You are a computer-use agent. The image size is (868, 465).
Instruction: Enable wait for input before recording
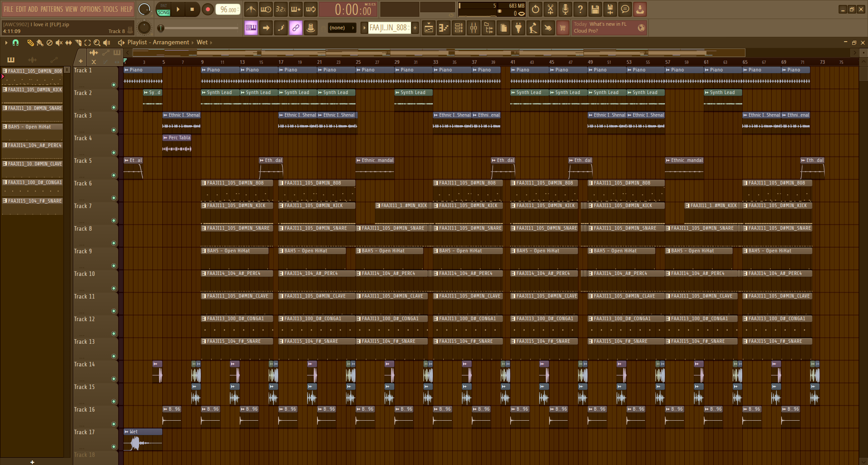pyautogui.click(x=266, y=9)
